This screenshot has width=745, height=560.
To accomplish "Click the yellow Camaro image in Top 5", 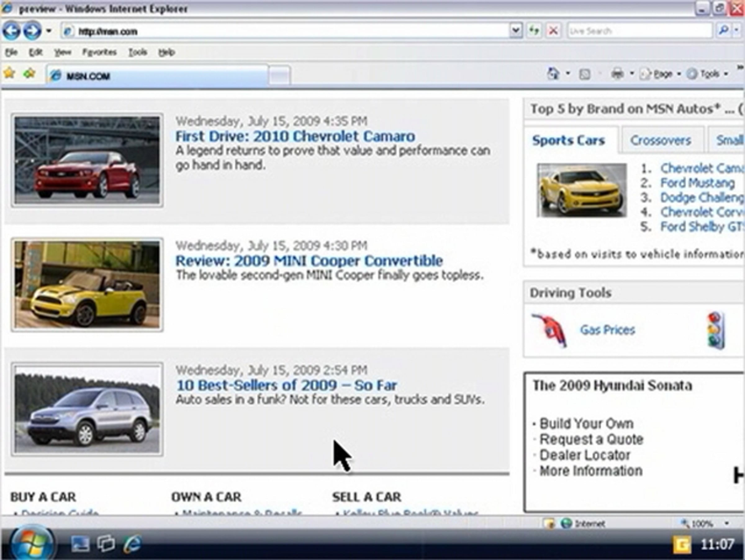I will 582,190.
